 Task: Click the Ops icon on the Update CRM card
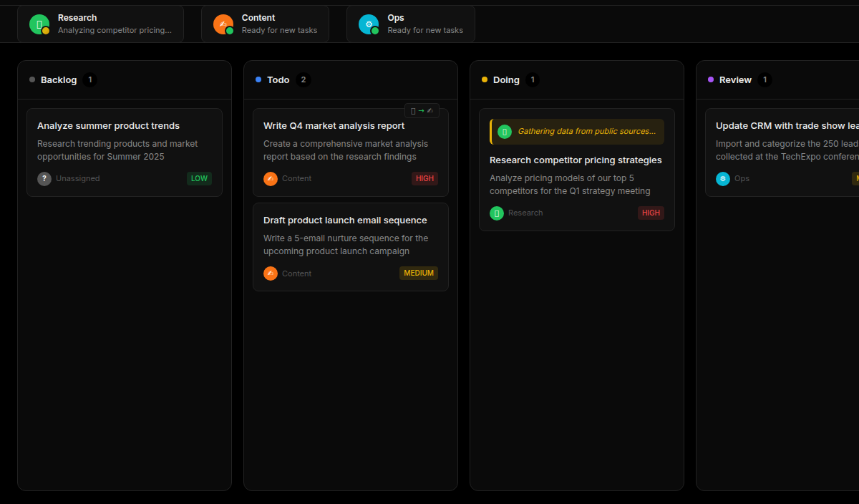(722, 178)
